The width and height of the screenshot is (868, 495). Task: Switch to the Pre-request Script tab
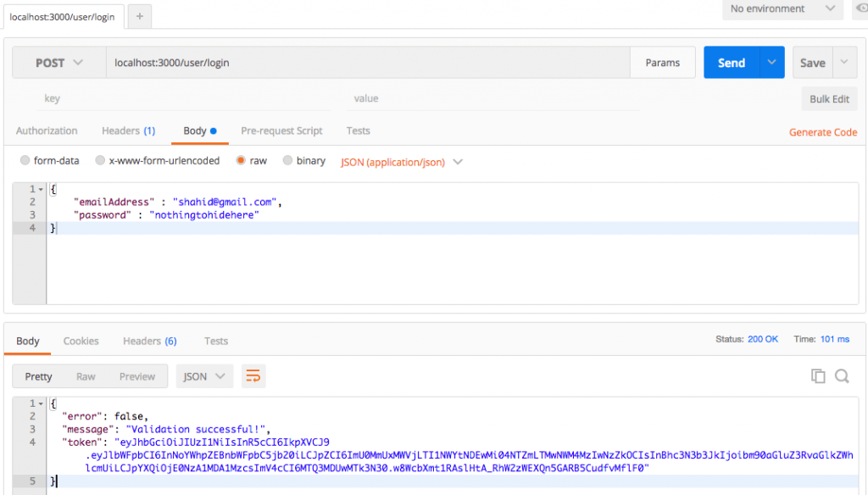coord(281,131)
